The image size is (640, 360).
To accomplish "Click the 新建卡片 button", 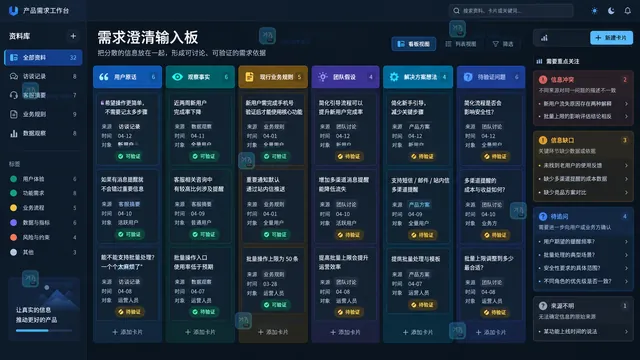I will (x=611, y=38).
